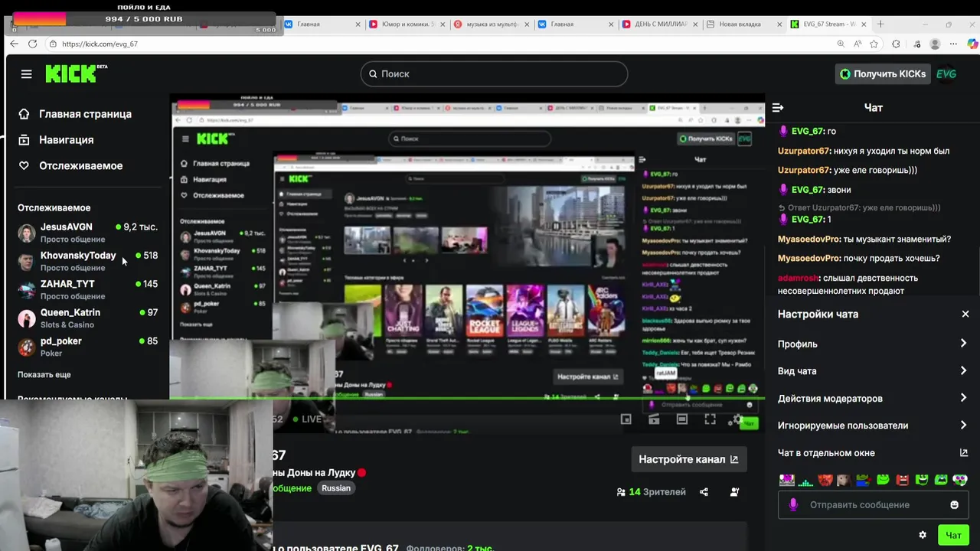
Task: Toggle fullscreen on the video player
Action: tap(710, 419)
